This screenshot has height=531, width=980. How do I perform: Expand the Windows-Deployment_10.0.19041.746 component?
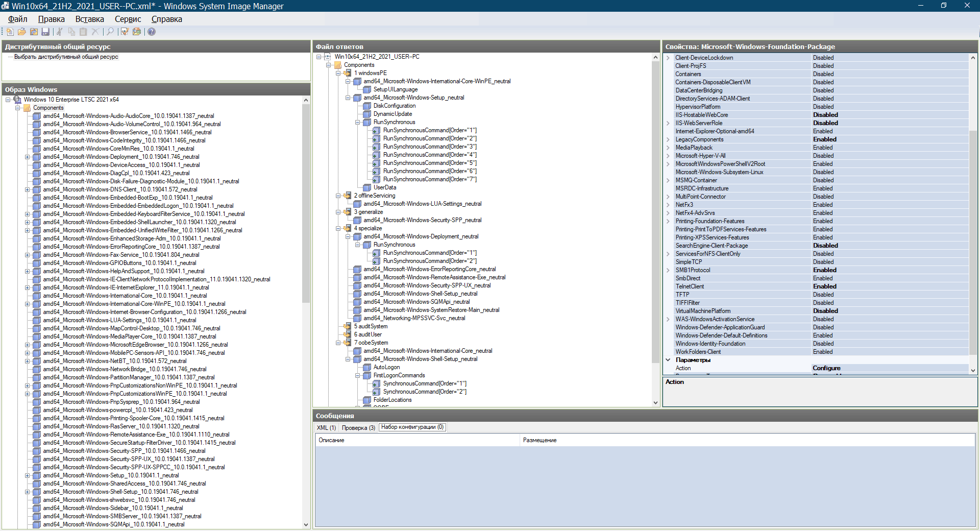tap(28, 157)
